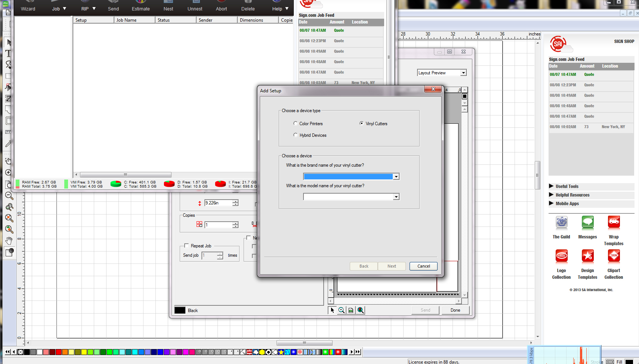Click zoom magnifier icon below layout preview
639x364 pixels.
(x=342, y=310)
